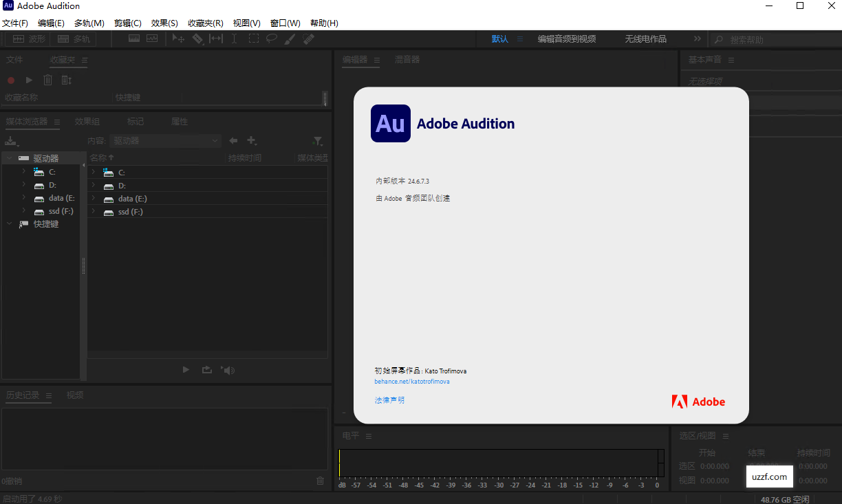The width and height of the screenshot is (842, 504).
Task: Click the delete favorite trash icon
Action: [x=47, y=80]
